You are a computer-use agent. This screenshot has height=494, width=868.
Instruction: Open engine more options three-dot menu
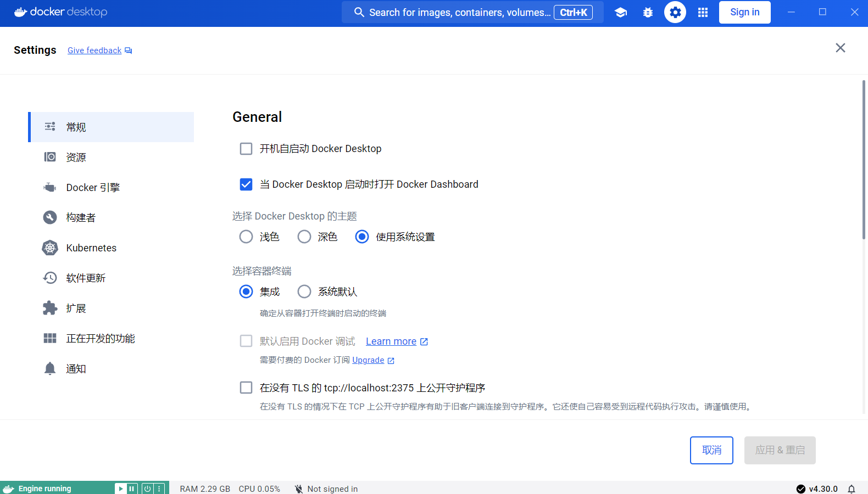click(x=159, y=489)
